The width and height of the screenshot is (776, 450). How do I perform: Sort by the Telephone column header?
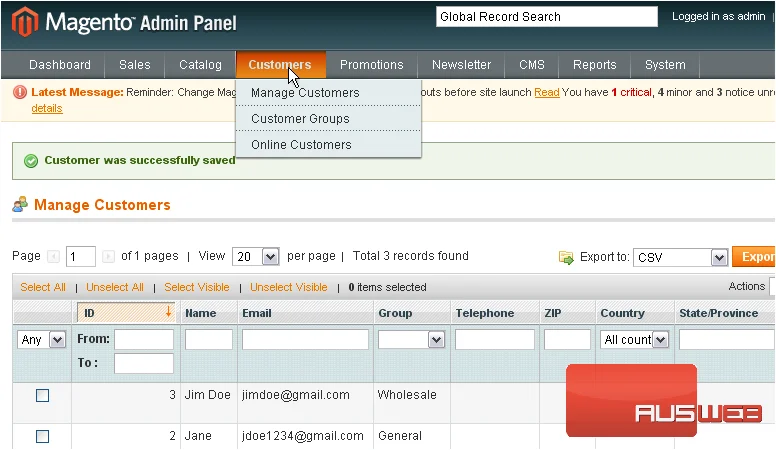click(x=485, y=313)
